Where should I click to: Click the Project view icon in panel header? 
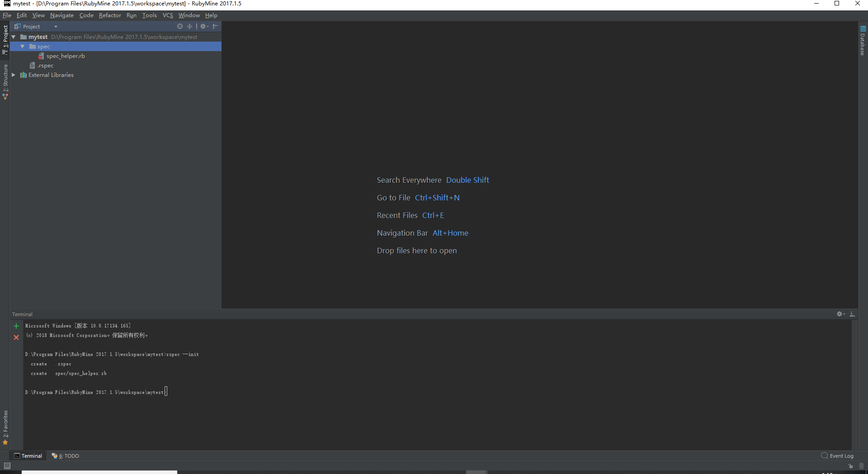18,26
